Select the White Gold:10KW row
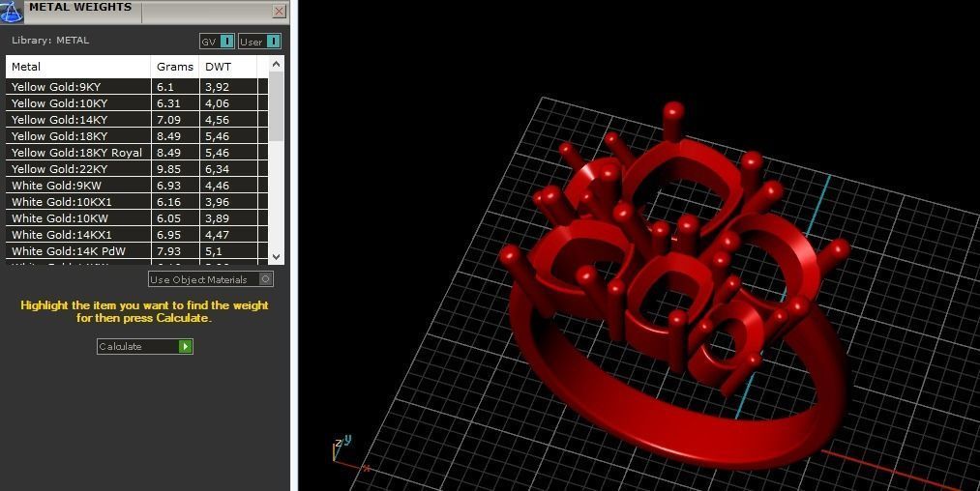980x491 pixels. [x=136, y=218]
